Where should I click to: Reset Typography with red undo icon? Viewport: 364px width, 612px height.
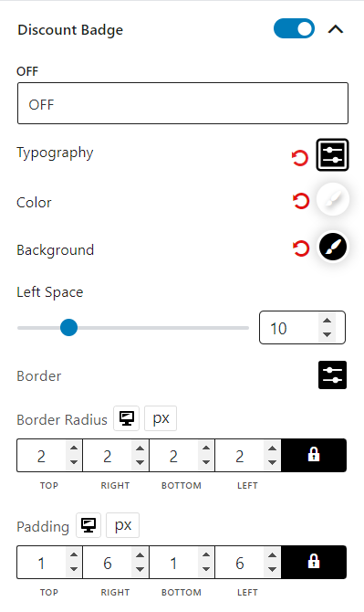tap(300, 158)
